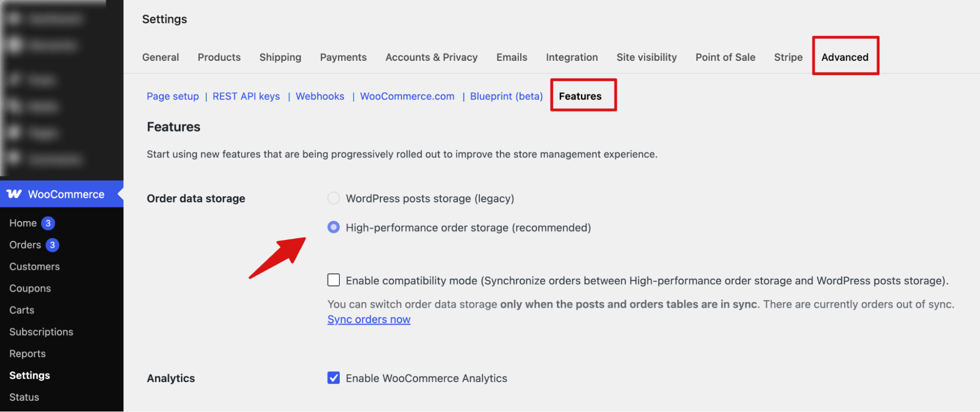Open the Page setup sub-section link
This screenshot has height=412, width=980.
(x=173, y=97)
